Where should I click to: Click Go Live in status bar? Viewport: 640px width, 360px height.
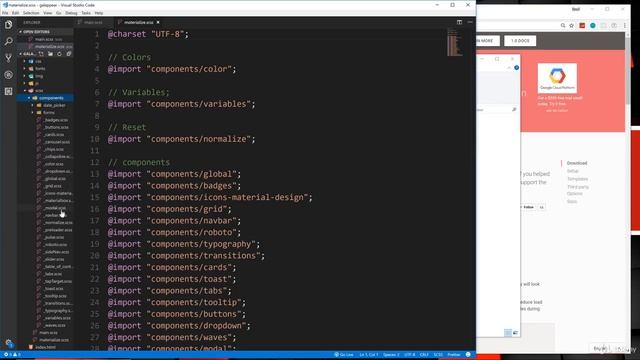[344, 355]
